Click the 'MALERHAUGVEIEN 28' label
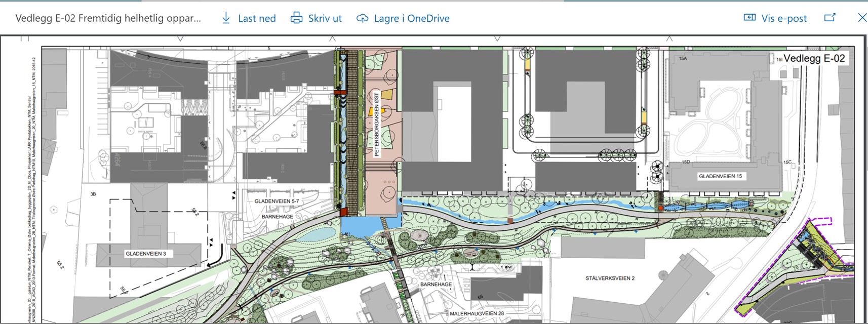This screenshot has height=324, width=868. (x=477, y=314)
